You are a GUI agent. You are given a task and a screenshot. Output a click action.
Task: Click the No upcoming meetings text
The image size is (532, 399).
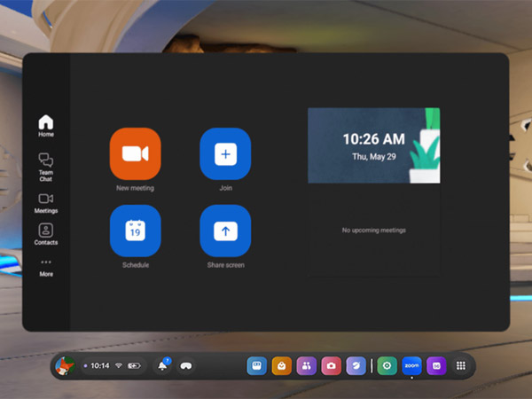(x=374, y=231)
